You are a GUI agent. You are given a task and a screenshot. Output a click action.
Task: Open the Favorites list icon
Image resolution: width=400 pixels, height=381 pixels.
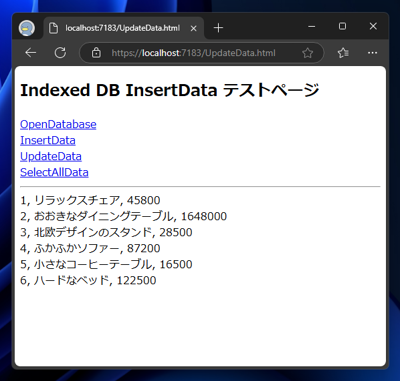pyautogui.click(x=343, y=53)
